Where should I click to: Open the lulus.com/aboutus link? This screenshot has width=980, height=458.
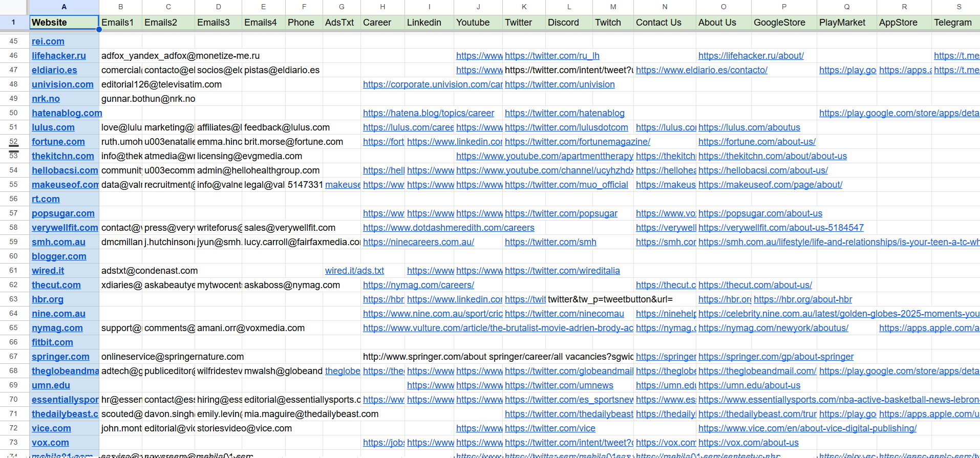click(x=749, y=127)
